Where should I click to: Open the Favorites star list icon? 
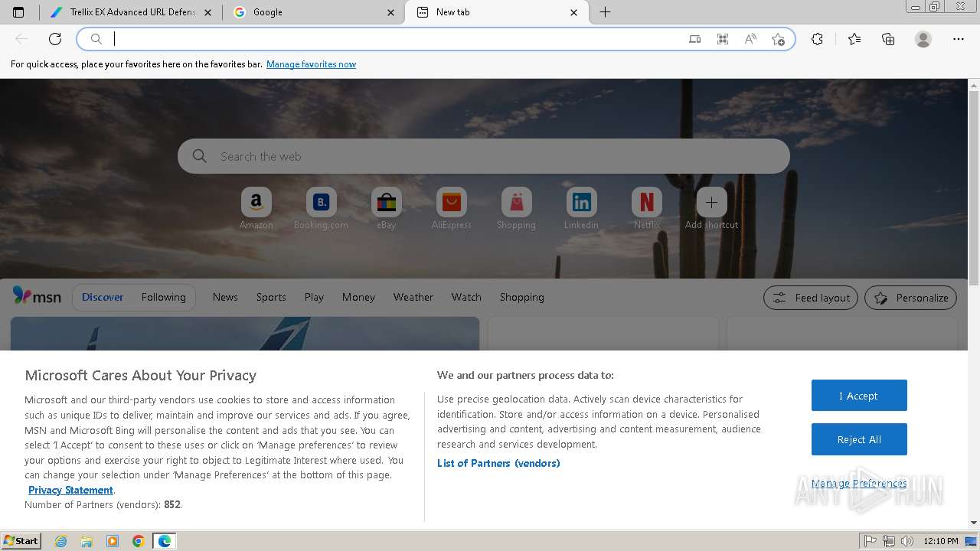pyautogui.click(x=854, y=39)
